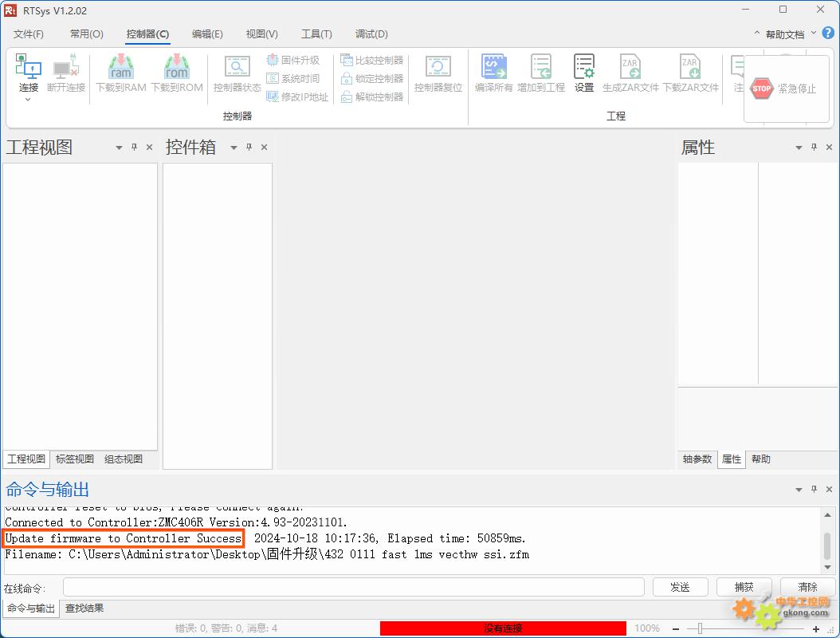
Task: Open the 属性 panel dropdown arrow
Action: click(x=799, y=148)
